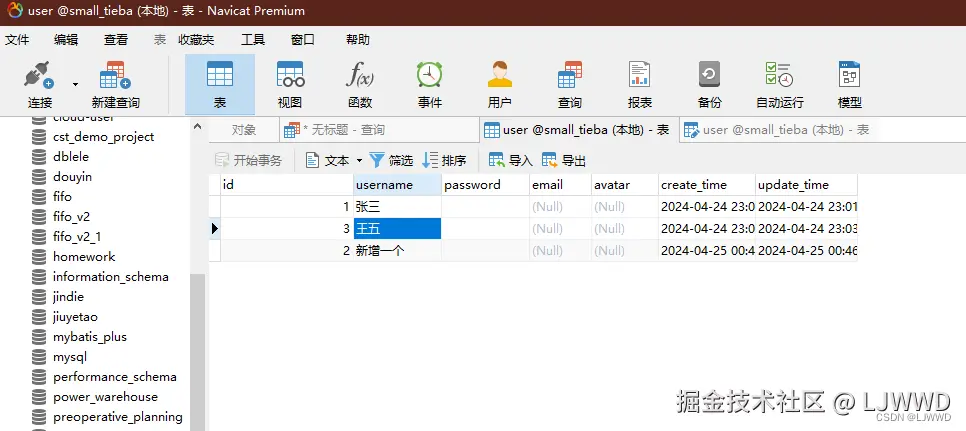Viewport: 966px width, 431px height.
Task: Click the 开始事务 button
Action: 248,161
